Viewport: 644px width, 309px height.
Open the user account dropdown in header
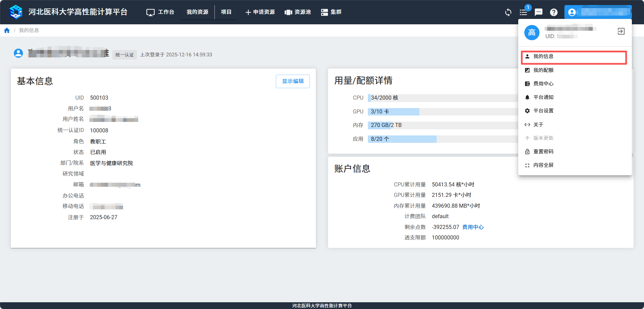[598, 12]
